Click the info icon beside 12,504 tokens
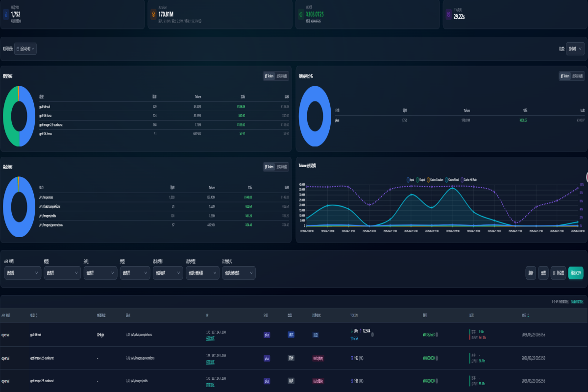This screenshot has width=588, height=392. point(372,335)
